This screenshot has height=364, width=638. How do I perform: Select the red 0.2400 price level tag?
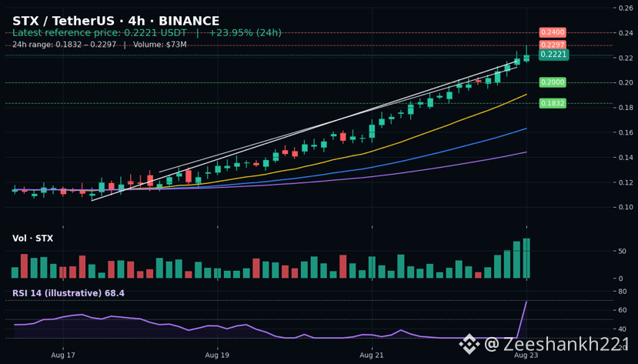tap(553, 32)
